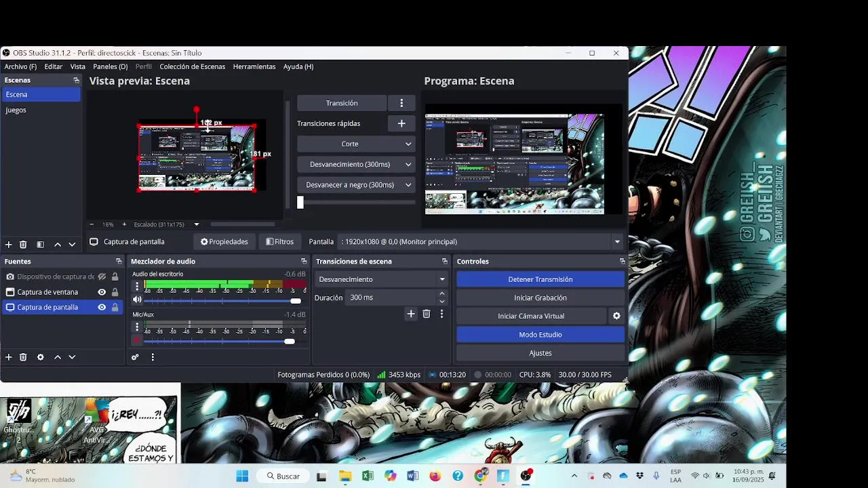
Task: Open options menu for Mic/Aux channel
Action: click(137, 327)
